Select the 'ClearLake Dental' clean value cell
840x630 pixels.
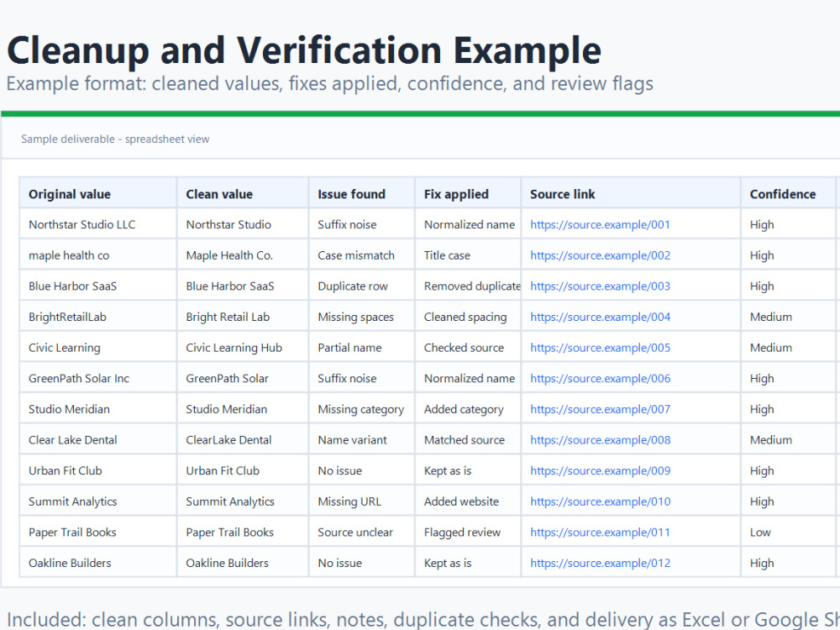click(x=243, y=440)
